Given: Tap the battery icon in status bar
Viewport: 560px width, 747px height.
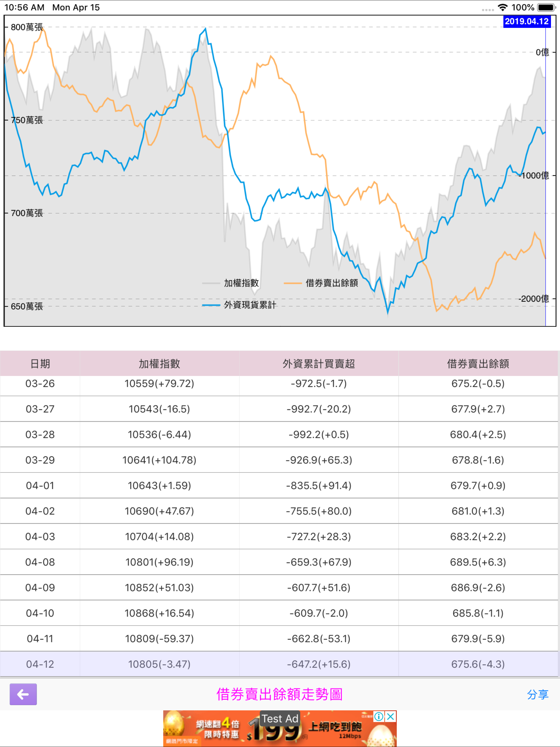Looking at the screenshot, I should coord(547,7).
